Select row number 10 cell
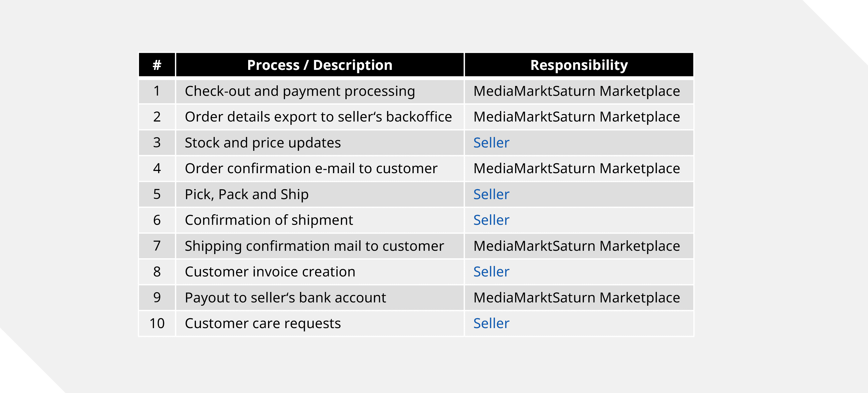Image resolution: width=868 pixels, height=393 pixels. (157, 323)
